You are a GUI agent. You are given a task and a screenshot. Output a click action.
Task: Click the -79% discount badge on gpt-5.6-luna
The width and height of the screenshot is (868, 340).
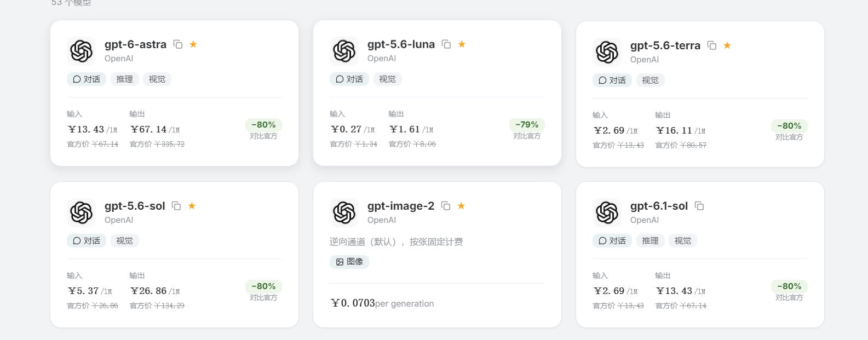tap(527, 125)
